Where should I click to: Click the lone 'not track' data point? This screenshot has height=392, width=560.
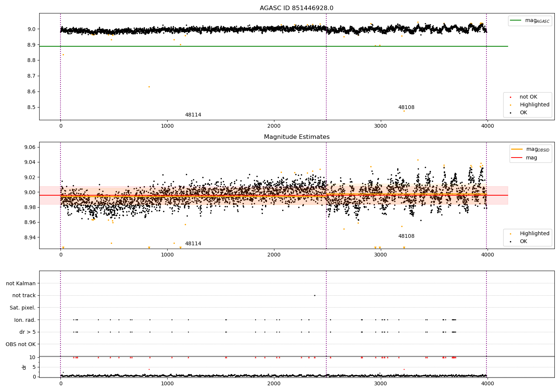314,295
